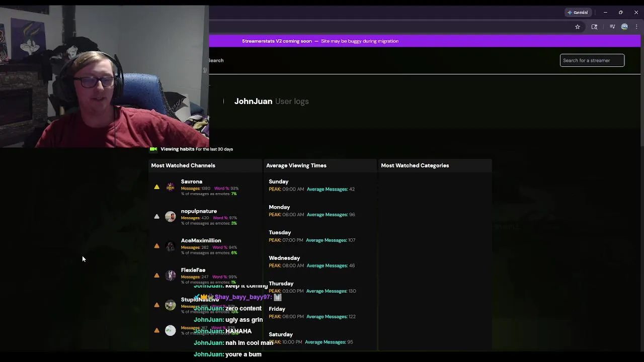Screen dimensions: 644x362
Task: Click the 'youre a bum' chat message
Action: tap(244, 354)
